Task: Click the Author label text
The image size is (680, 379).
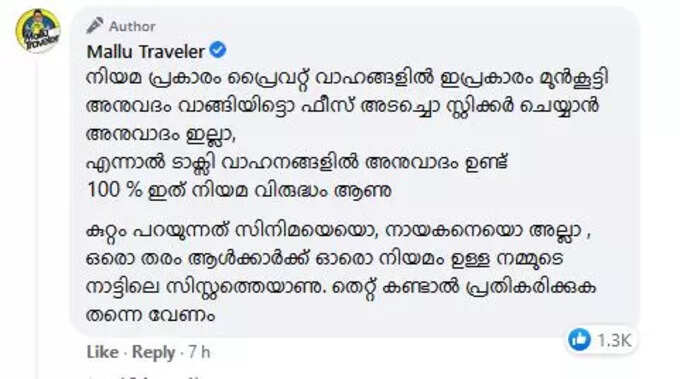Action: point(132,26)
